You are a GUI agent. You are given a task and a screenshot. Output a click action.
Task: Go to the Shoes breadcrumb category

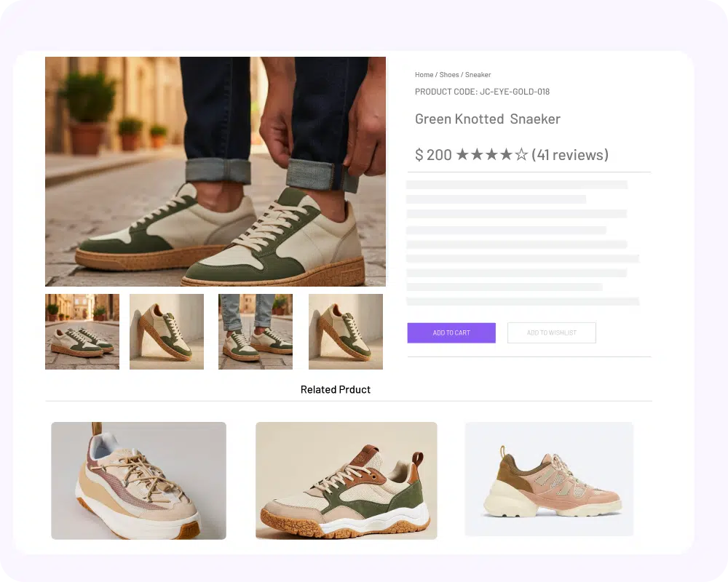coord(449,75)
